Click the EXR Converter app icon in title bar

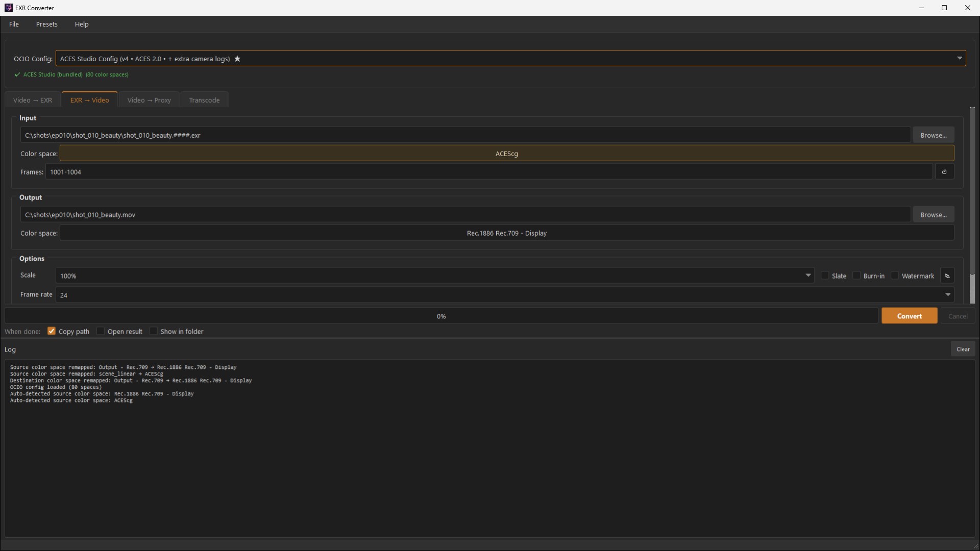point(8,8)
